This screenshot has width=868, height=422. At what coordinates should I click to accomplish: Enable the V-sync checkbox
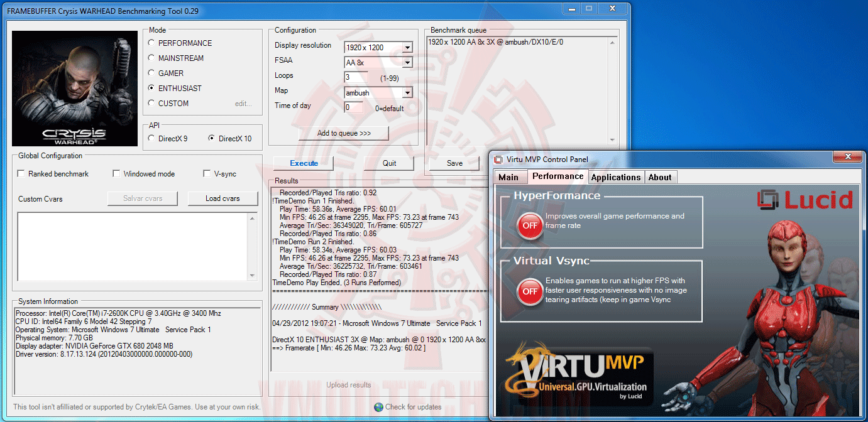coord(207,174)
